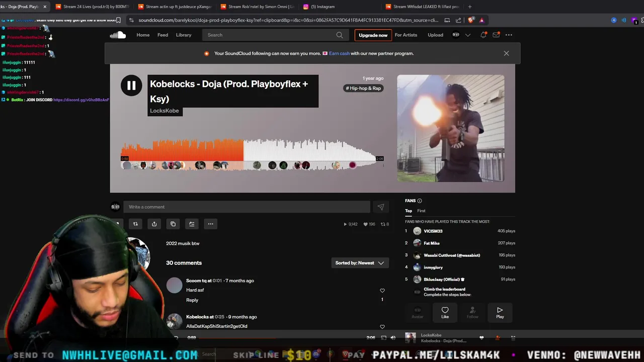View the 196 likes count
Image resolution: width=644 pixels, height=362 pixels.
tap(369, 224)
